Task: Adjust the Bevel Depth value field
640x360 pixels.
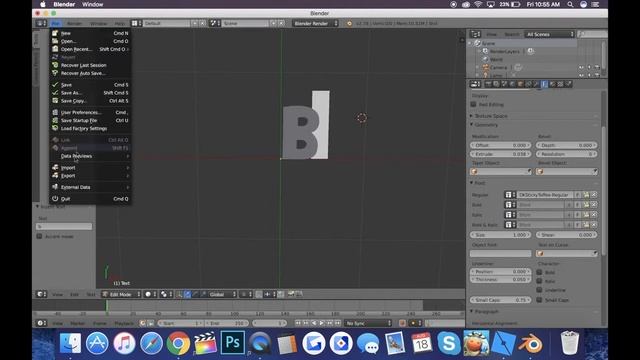Action: [x=567, y=145]
